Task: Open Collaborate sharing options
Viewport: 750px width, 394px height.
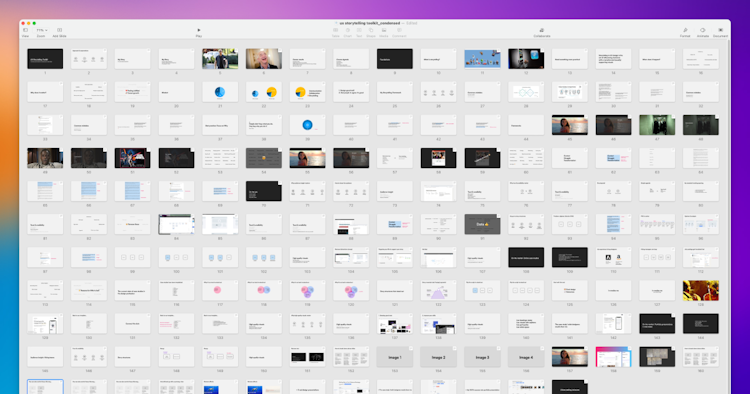Action: tap(542, 32)
